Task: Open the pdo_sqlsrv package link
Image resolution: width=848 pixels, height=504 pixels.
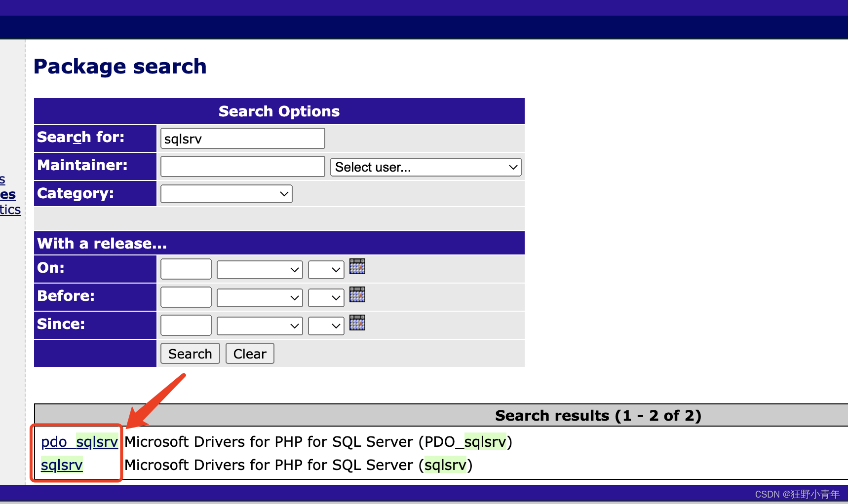Action: click(x=79, y=441)
